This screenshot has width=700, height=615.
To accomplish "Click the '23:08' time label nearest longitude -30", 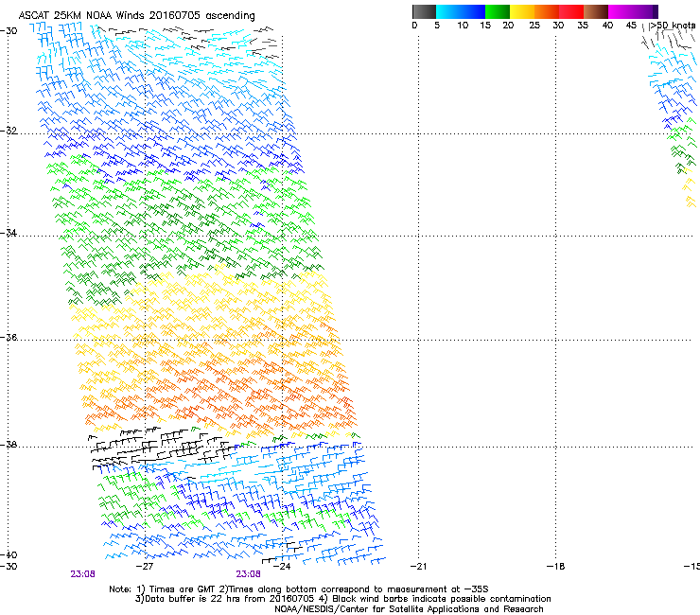I will [82, 574].
